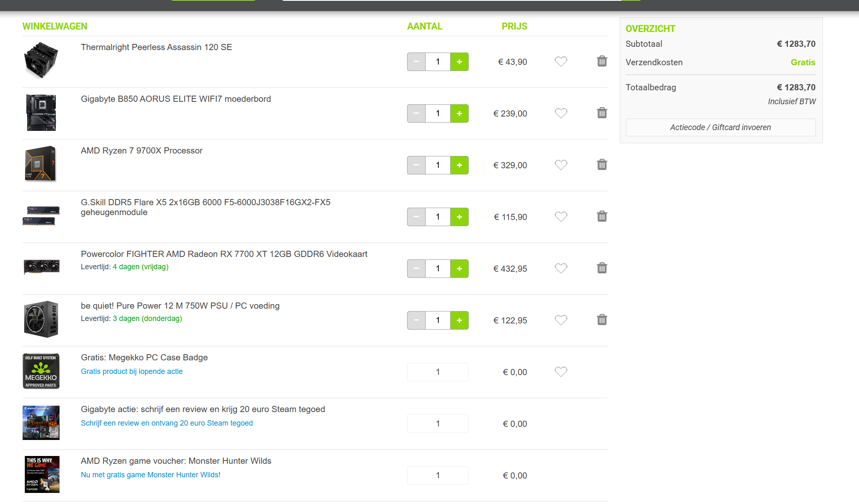
Task: Open Gigabyte B850 AORUS ELITE WIFI7 product page
Action: tap(176, 99)
